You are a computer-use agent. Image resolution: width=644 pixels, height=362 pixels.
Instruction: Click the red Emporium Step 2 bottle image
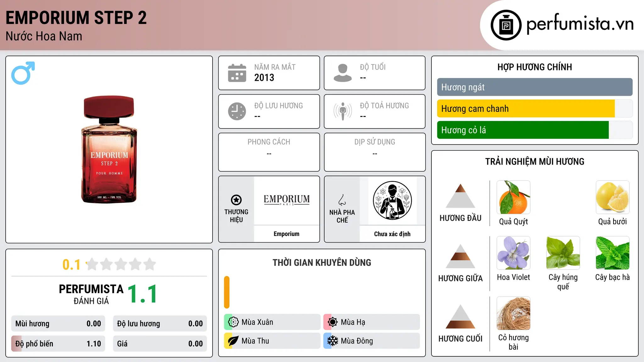(109, 150)
